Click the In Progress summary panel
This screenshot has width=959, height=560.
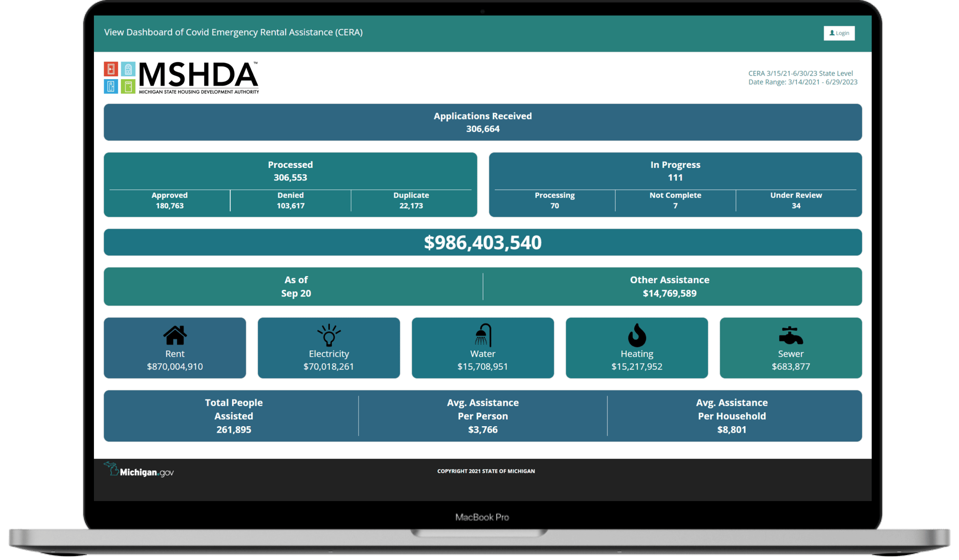click(675, 170)
